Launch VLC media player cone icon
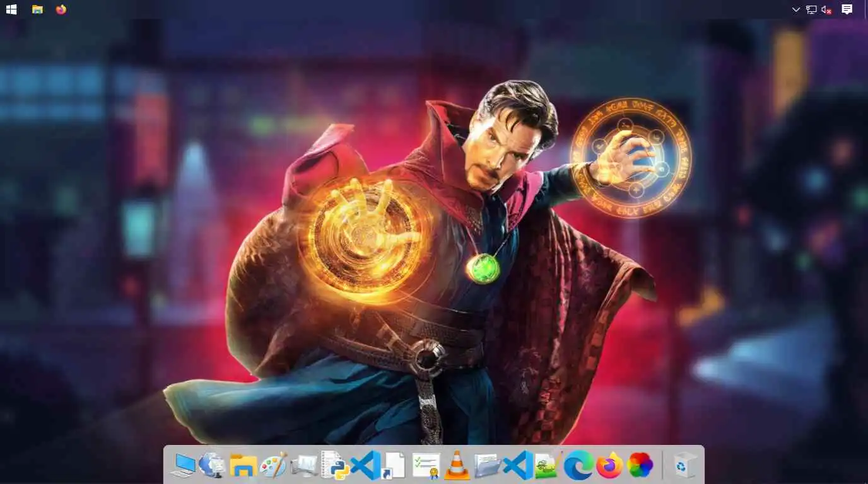 coord(457,466)
